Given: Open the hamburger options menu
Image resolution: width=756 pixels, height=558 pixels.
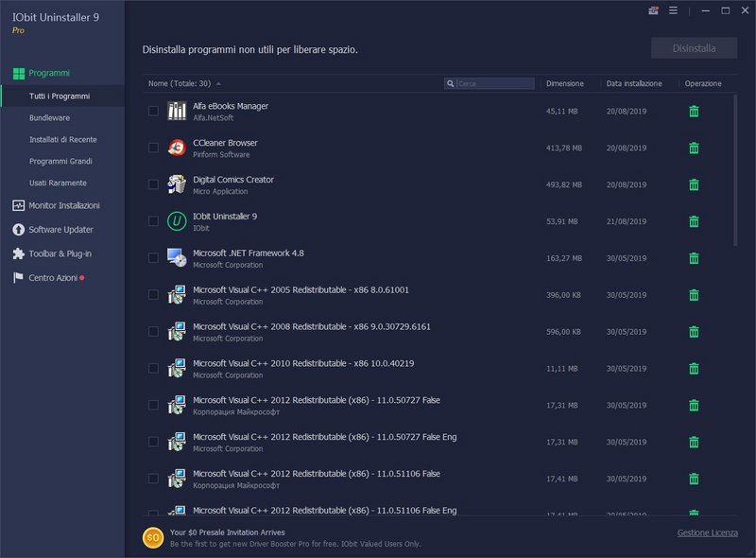Looking at the screenshot, I should click(x=673, y=10).
